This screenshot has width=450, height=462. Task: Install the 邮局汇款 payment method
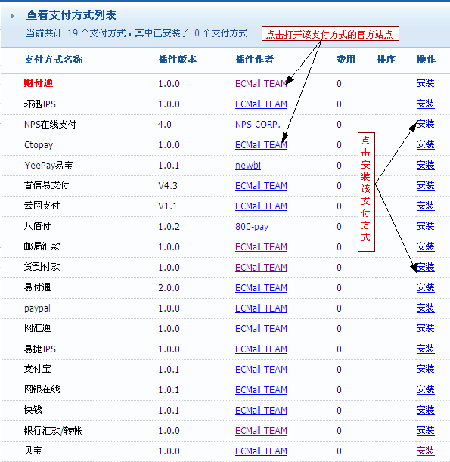pyautogui.click(x=425, y=247)
